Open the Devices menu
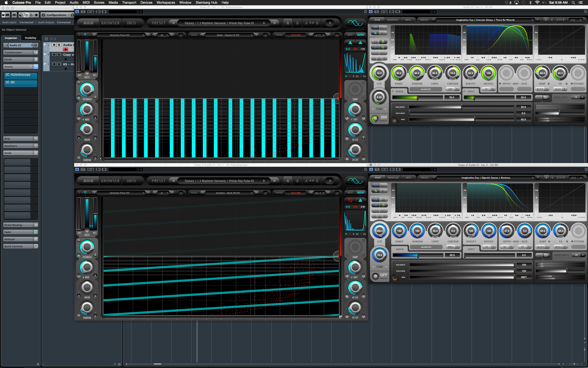 tap(146, 3)
